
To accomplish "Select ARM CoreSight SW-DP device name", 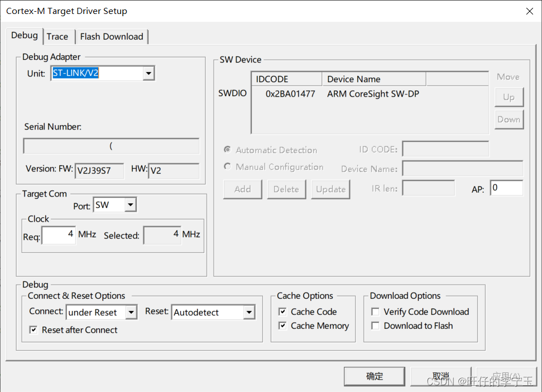I will pos(373,94).
